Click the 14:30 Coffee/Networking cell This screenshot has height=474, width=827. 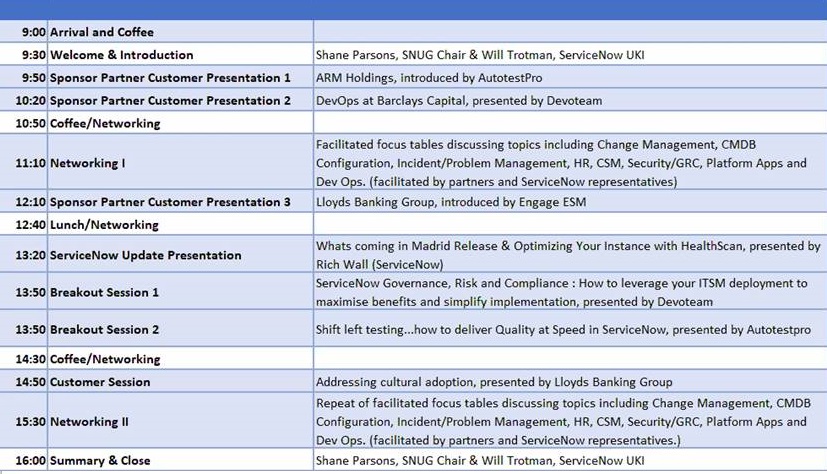coord(180,359)
